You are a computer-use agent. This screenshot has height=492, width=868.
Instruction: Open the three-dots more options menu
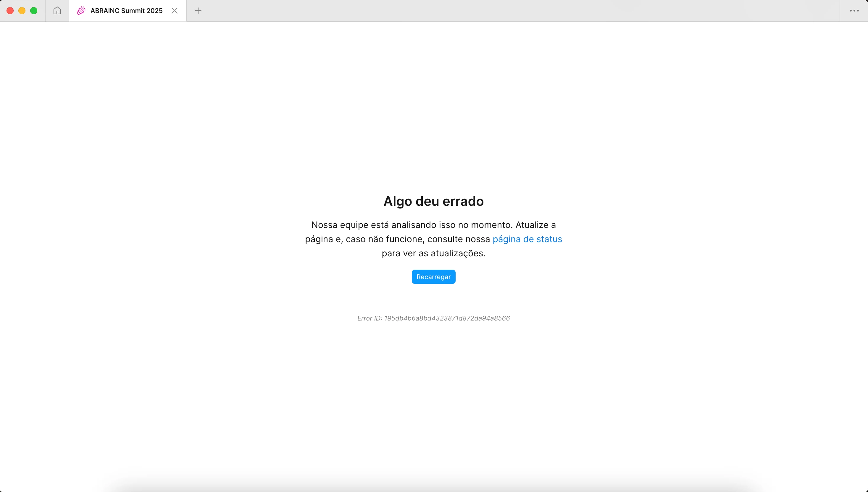(x=854, y=11)
